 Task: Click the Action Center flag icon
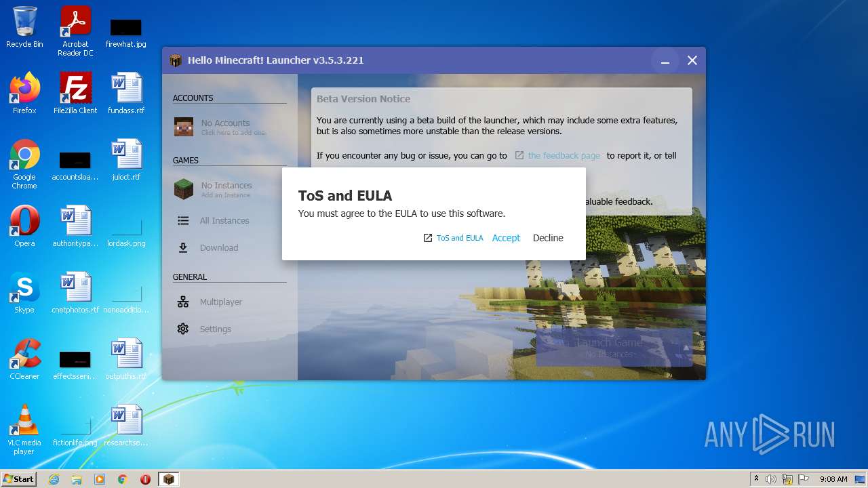[x=803, y=479]
